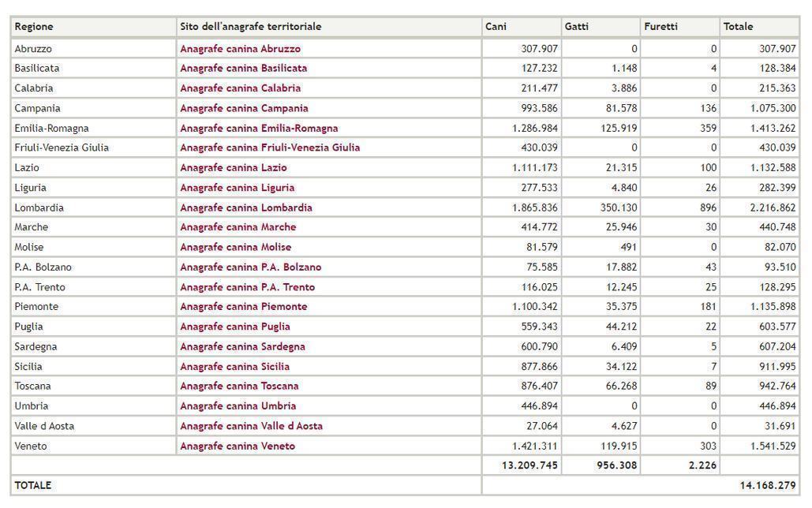Go to Anagrafe canina Lazio
This screenshot has height=508, width=812.
point(233,168)
